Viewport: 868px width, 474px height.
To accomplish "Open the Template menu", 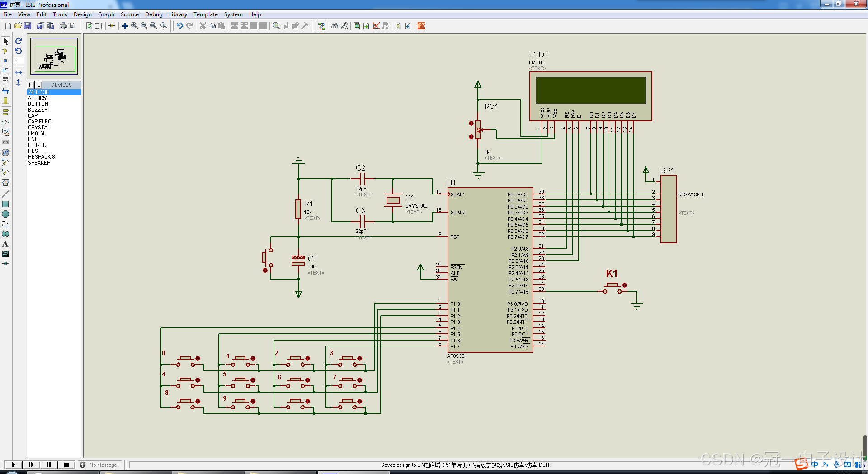I will (x=206, y=14).
